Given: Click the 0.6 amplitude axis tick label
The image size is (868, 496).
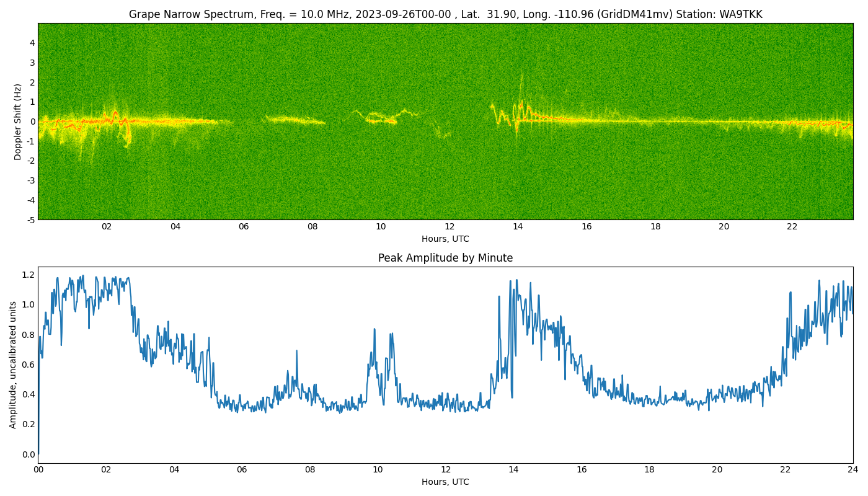Looking at the screenshot, I should click(29, 365).
